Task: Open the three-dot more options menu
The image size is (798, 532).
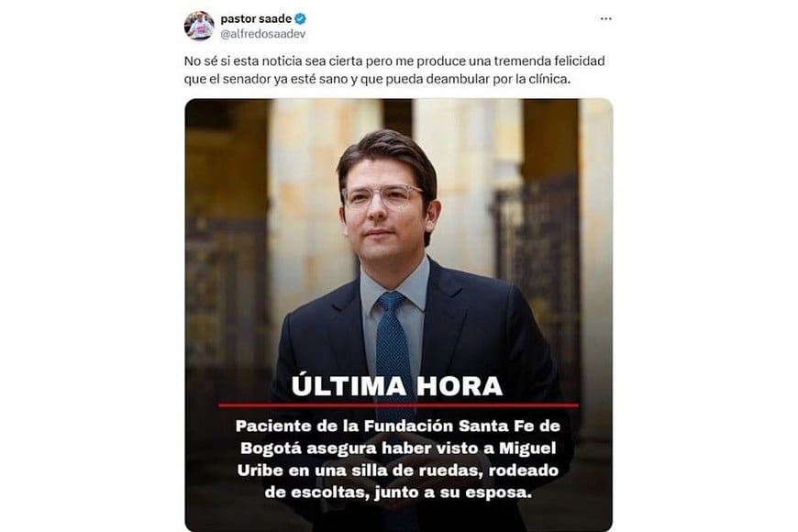Action: point(605,19)
